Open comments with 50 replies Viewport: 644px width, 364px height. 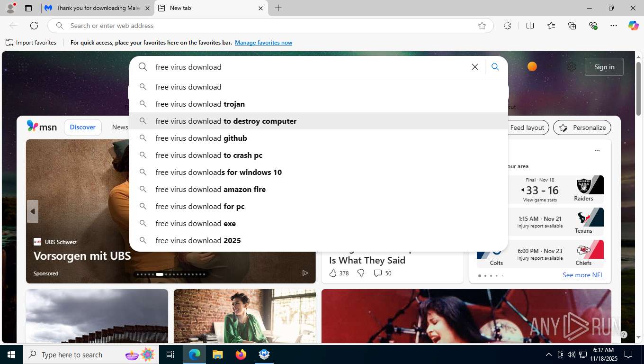pyautogui.click(x=383, y=273)
